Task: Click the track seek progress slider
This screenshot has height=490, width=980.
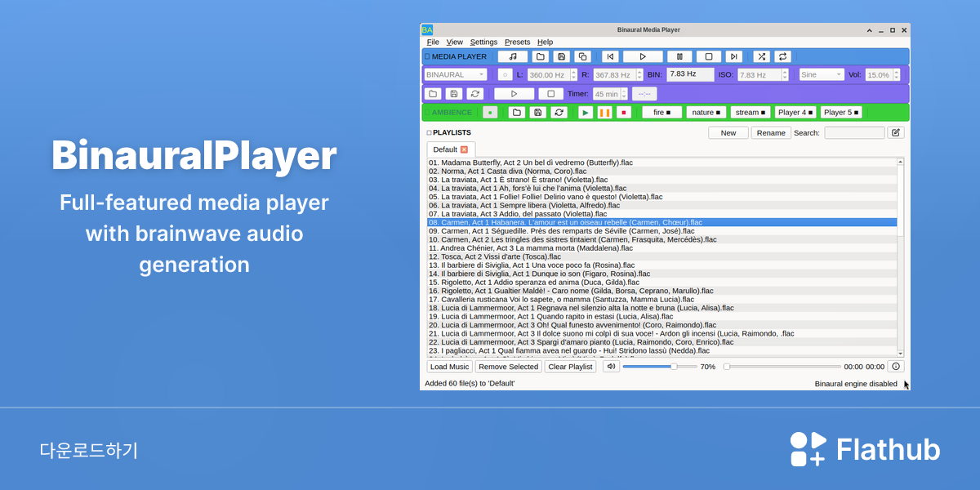Action: 782,367
